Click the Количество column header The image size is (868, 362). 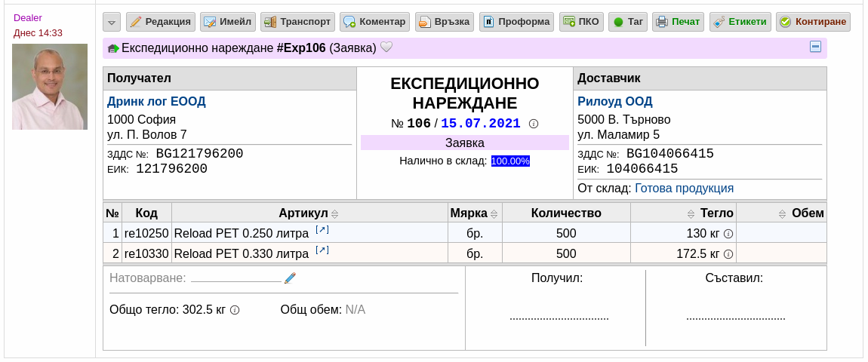[566, 213]
